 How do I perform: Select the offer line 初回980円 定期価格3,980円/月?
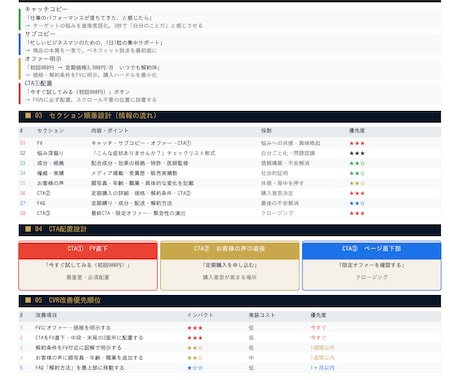(x=93, y=67)
